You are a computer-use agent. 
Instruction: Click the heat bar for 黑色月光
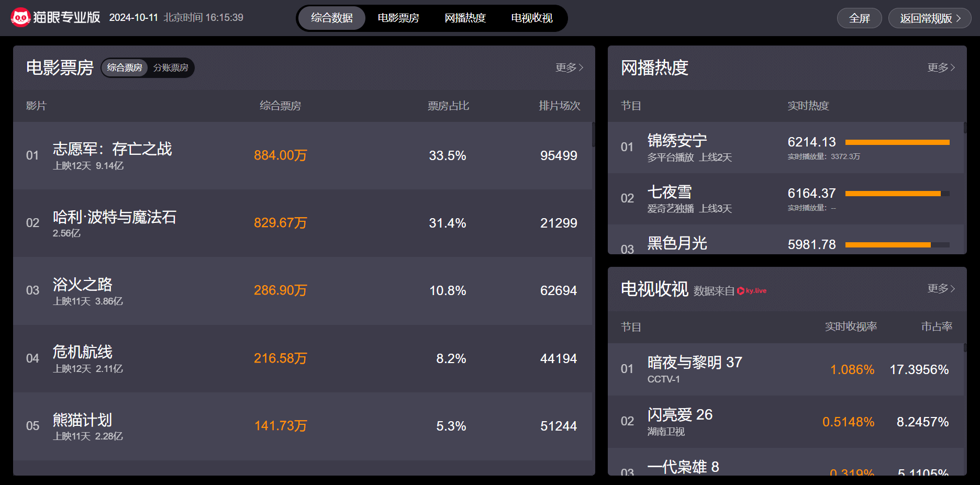click(x=897, y=245)
